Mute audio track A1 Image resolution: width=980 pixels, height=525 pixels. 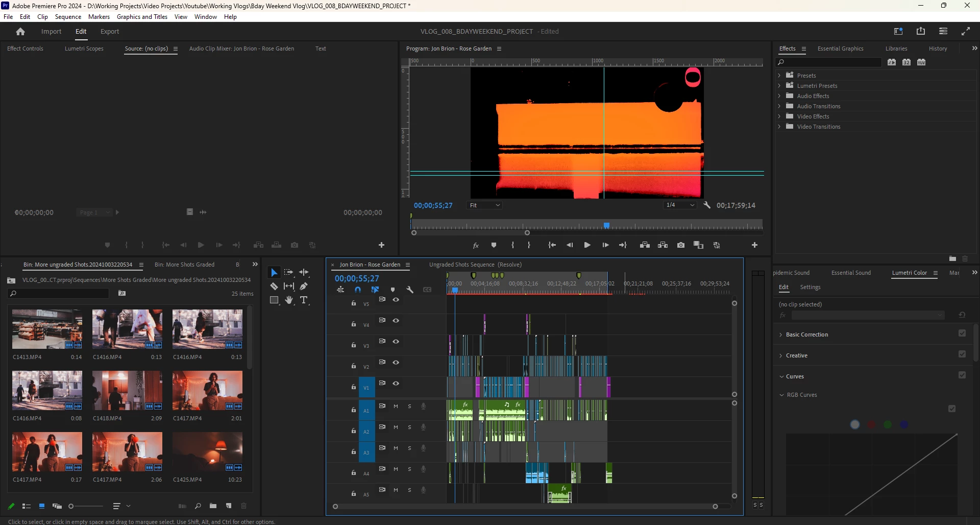(396, 407)
